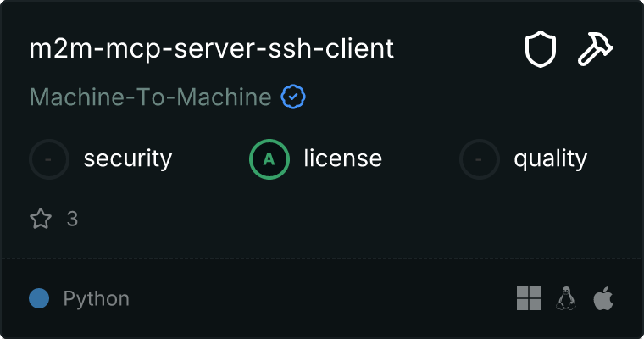
Task: Click the star icon
Action: [41, 220]
